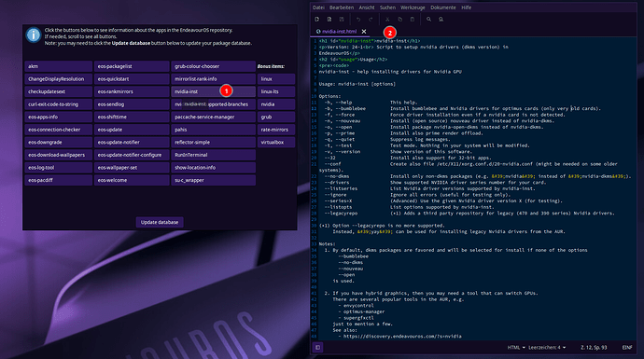Open the search magnifier icon
Screen dimensions: 644x359
pos(428,20)
